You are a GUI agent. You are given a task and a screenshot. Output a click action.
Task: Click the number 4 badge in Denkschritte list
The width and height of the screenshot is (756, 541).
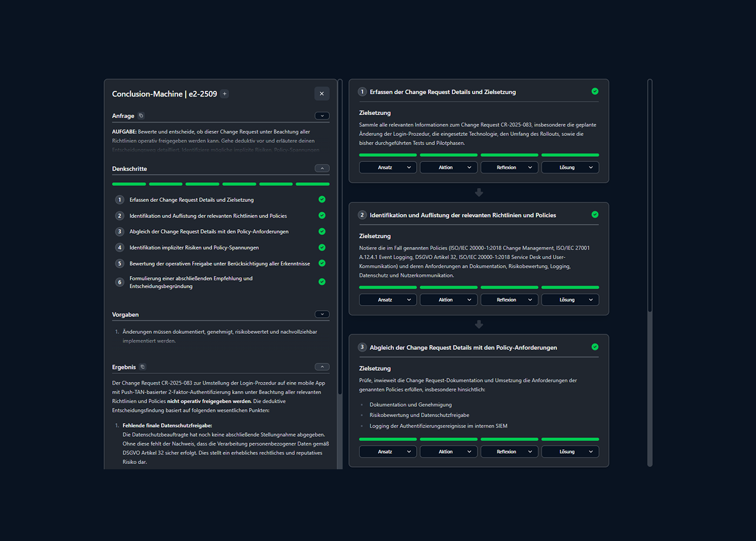[x=120, y=248]
